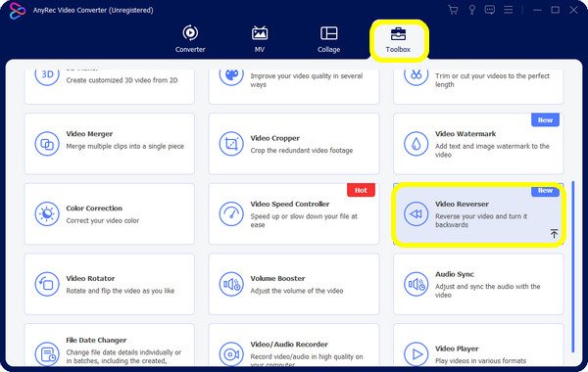This screenshot has width=588, height=372.
Task: Switch to the MV tab
Action: (x=260, y=39)
